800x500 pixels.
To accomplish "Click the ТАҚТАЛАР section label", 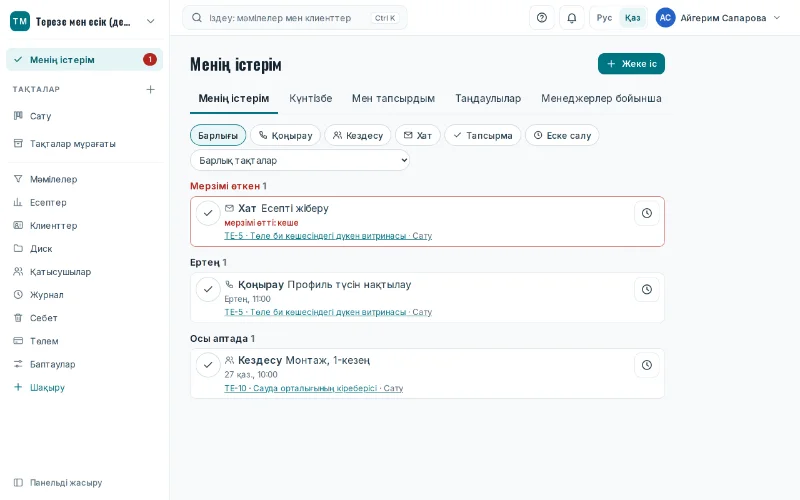I will (x=36, y=89).
